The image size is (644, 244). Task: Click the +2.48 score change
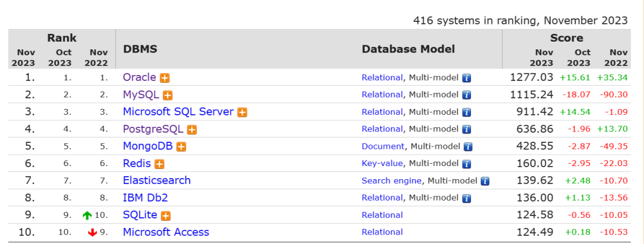click(x=578, y=182)
